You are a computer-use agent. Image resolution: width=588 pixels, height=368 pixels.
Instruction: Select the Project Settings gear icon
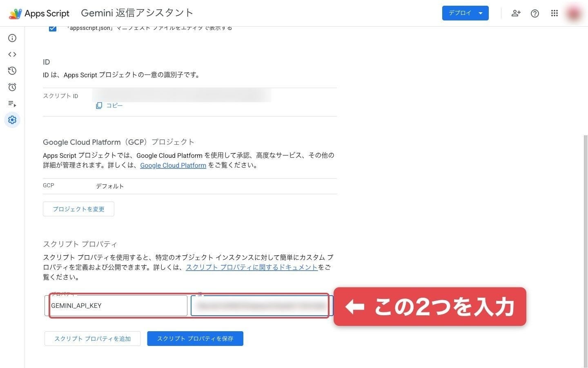(12, 120)
